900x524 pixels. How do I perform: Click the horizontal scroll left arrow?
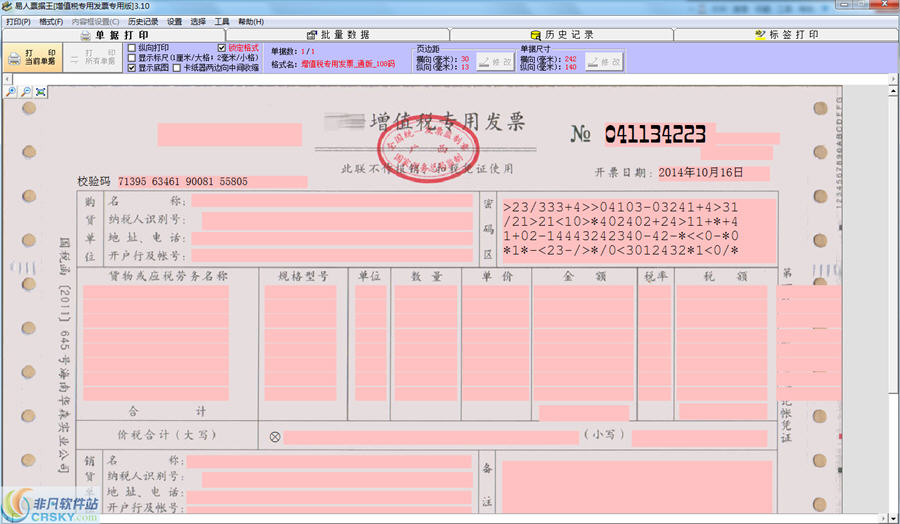[x=7, y=79]
